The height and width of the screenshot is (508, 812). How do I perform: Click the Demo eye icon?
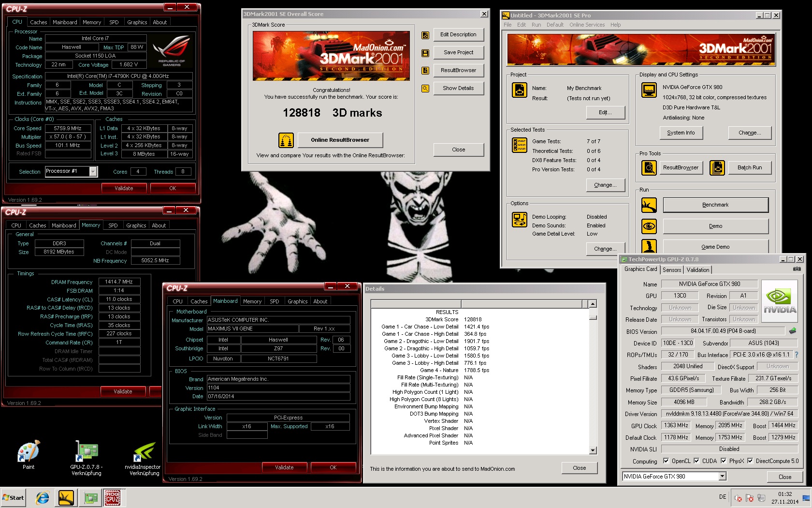(x=649, y=226)
